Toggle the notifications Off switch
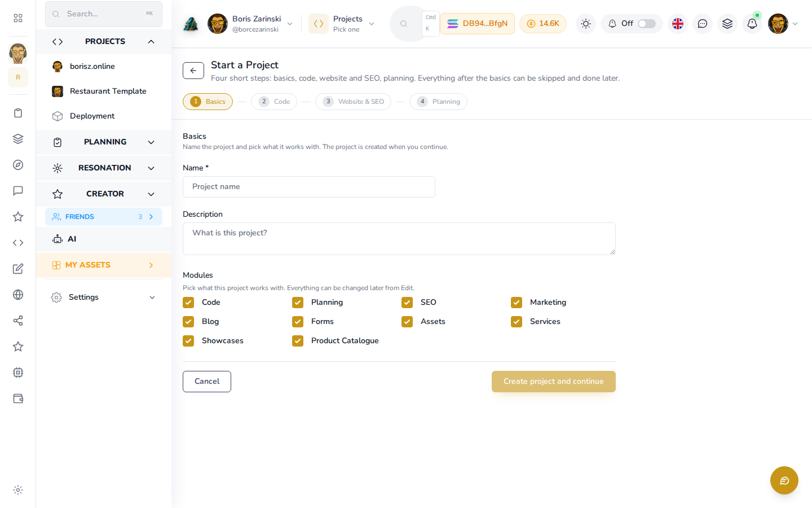 pyautogui.click(x=647, y=24)
